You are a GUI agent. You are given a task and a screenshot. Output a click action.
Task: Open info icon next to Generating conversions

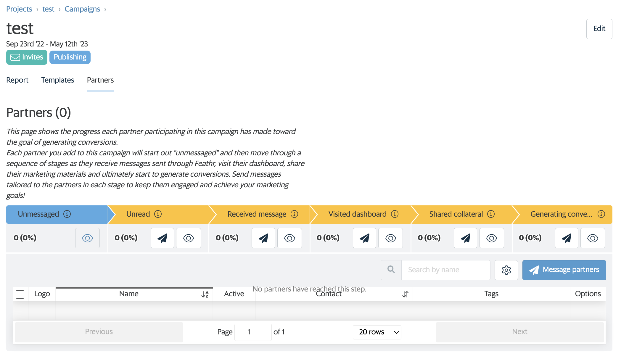click(601, 214)
